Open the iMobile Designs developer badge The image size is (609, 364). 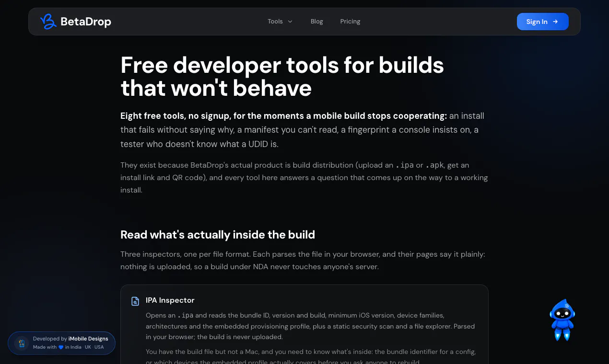tap(62, 343)
